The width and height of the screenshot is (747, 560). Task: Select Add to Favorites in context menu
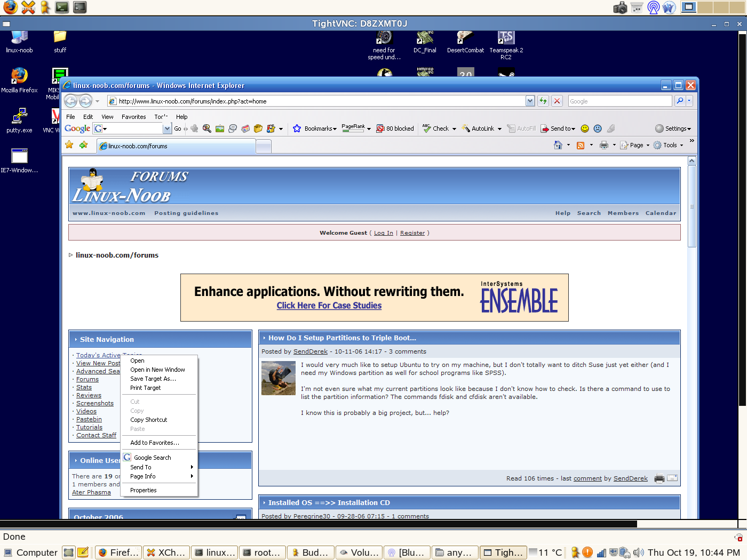point(155,443)
